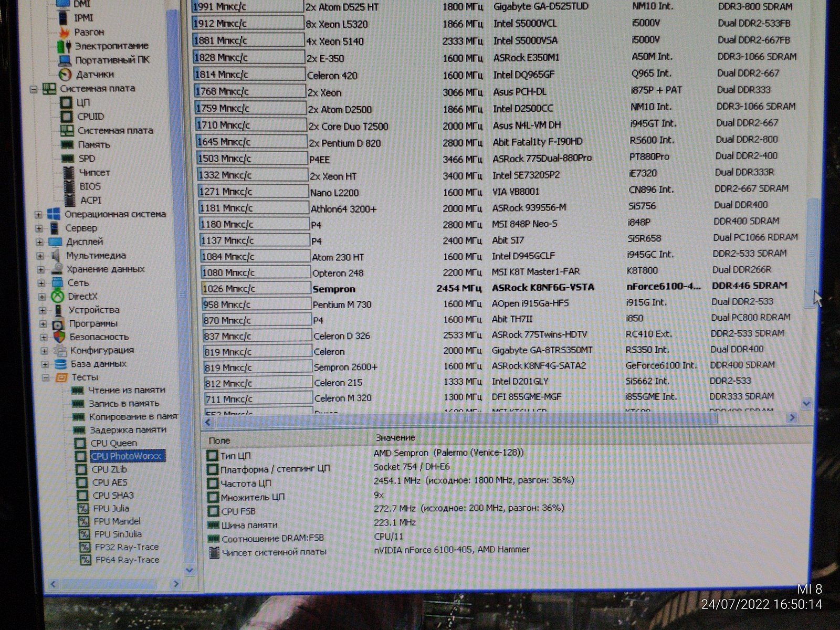840x630 pixels.
Task: Click the IPMI icon in the tree
Action: [x=63, y=18]
